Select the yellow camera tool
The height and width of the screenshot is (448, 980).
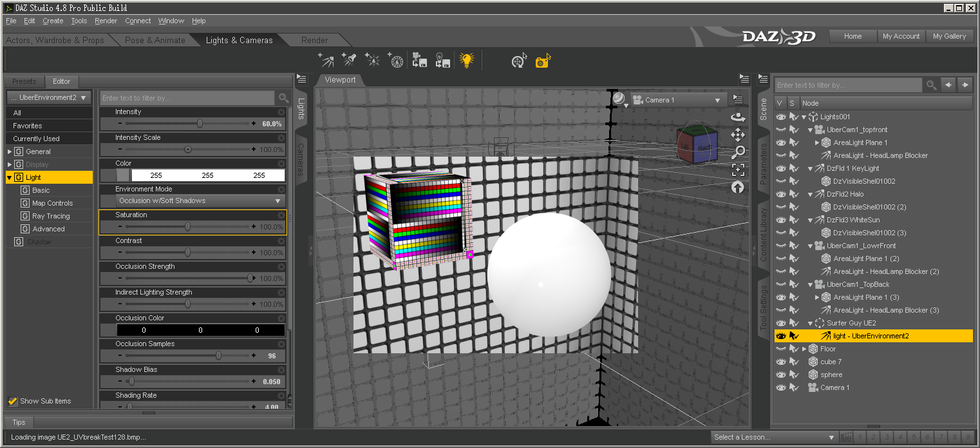(x=543, y=61)
